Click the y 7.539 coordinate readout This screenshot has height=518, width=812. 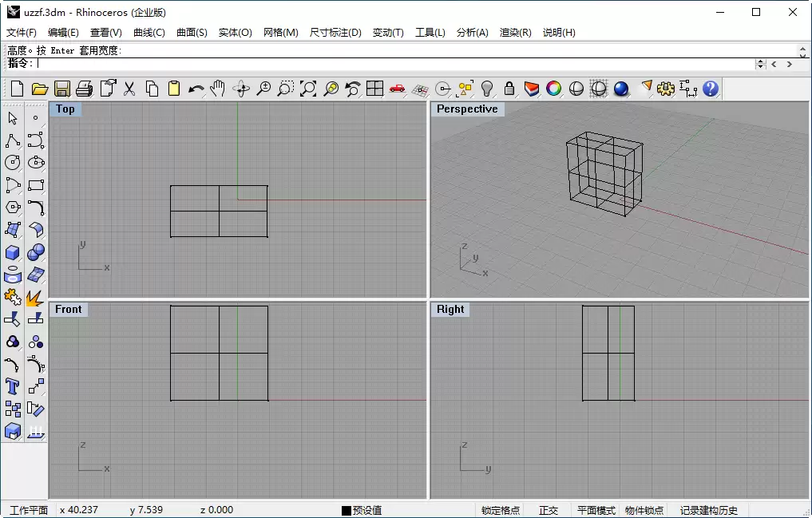(x=146, y=510)
